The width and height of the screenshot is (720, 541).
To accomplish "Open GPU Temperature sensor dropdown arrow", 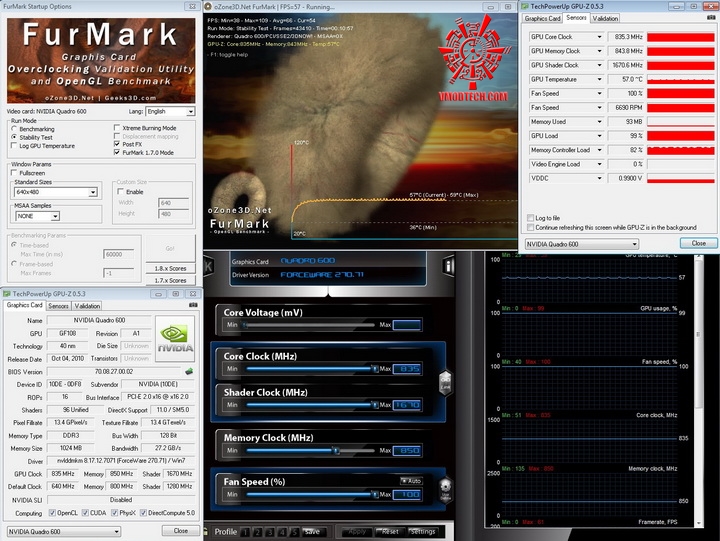I will tap(599, 79).
